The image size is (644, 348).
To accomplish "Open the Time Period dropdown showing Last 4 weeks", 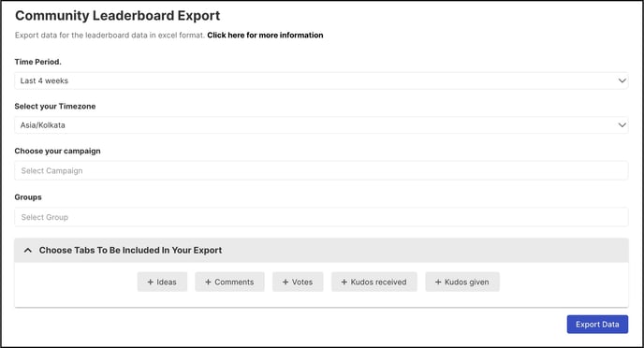I will 321,80.
